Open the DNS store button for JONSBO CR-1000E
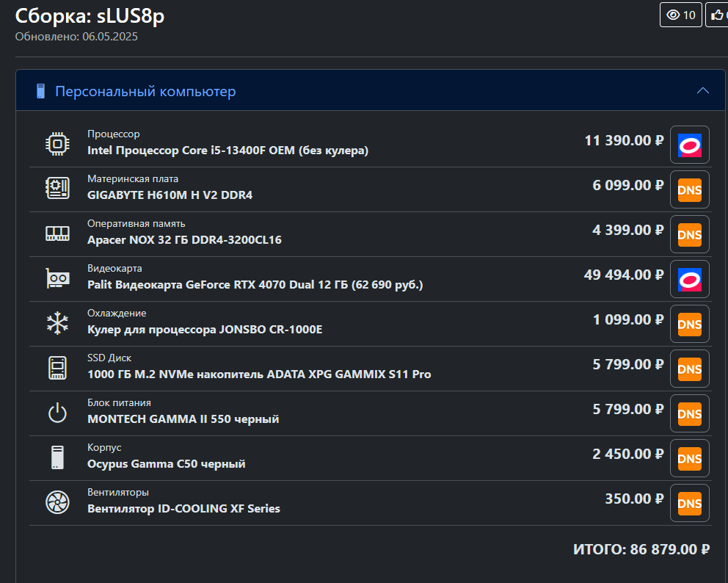Viewport: 728px width, 583px height. point(689,325)
